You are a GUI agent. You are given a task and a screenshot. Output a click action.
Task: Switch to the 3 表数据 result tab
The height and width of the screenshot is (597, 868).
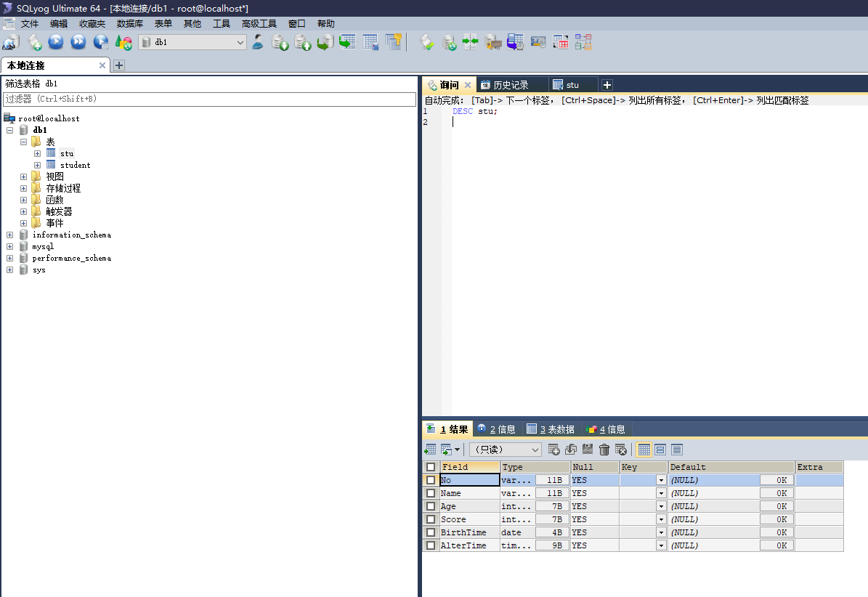[551, 429]
